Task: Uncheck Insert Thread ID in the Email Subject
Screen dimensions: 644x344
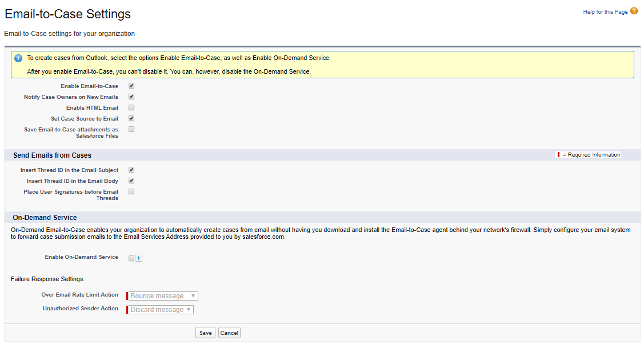Action: pos(131,170)
